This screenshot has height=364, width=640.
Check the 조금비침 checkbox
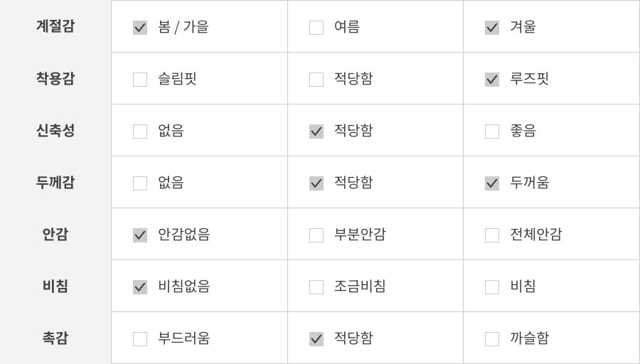(x=316, y=287)
